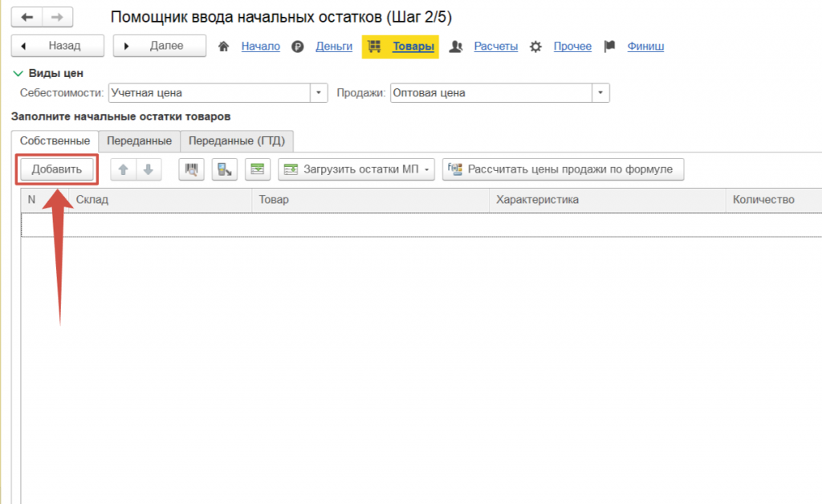Switch to the Переданные tab
The width and height of the screenshot is (822, 504).
click(139, 141)
